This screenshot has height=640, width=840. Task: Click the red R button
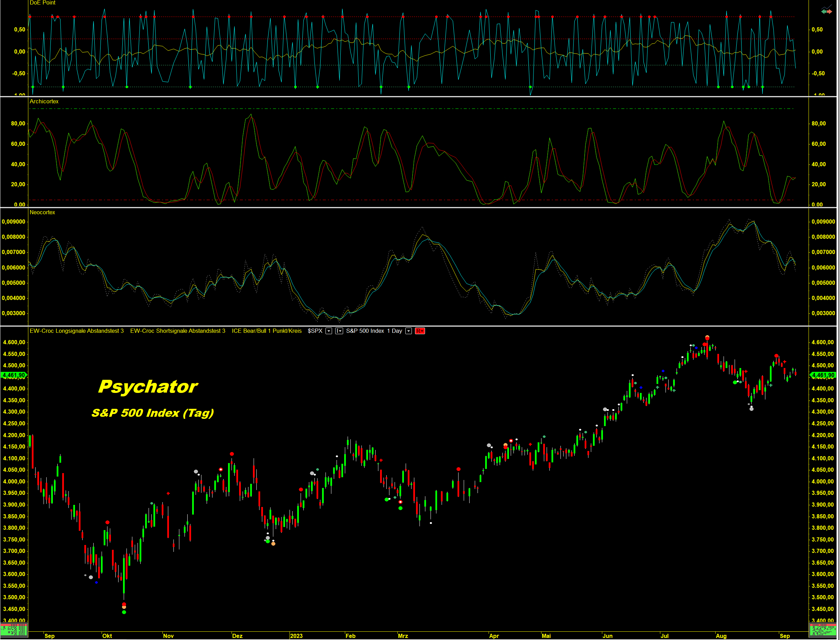(419, 331)
